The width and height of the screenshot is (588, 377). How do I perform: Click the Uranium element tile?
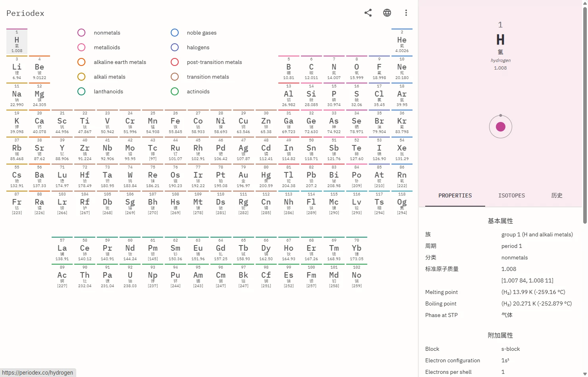[x=130, y=276]
